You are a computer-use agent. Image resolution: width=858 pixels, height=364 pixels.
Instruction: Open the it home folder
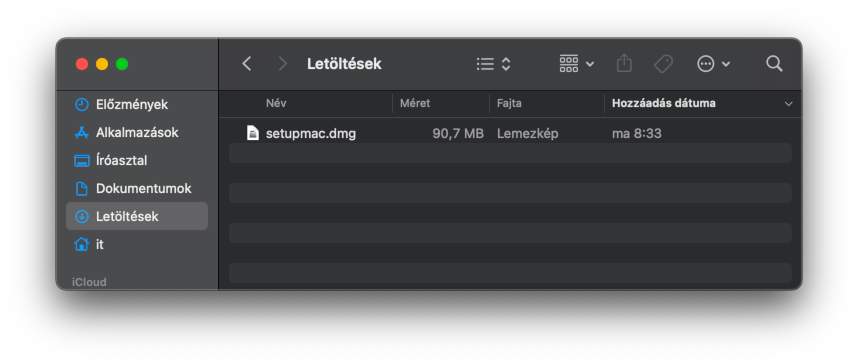tap(137, 244)
